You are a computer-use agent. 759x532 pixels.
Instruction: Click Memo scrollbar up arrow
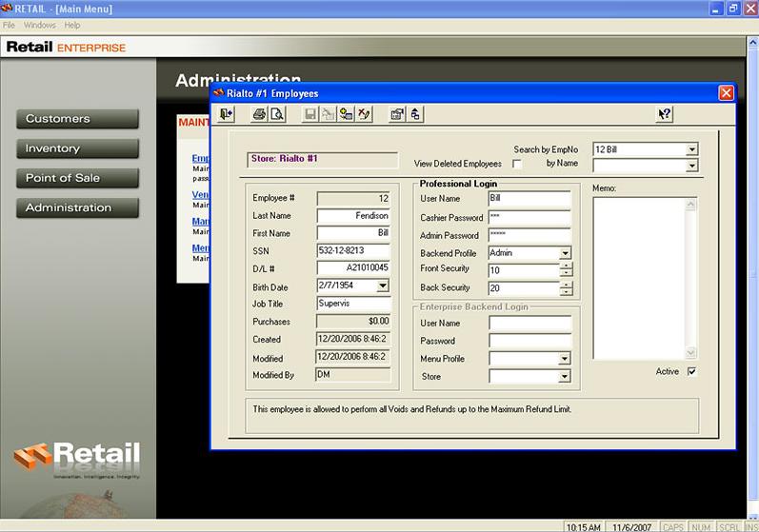(690, 204)
